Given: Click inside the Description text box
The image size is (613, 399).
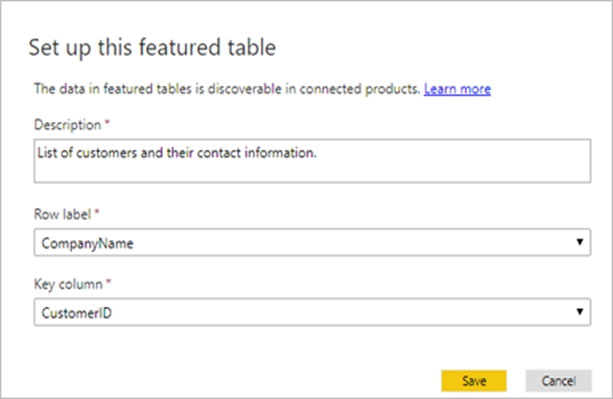Looking at the screenshot, I should tap(312, 161).
